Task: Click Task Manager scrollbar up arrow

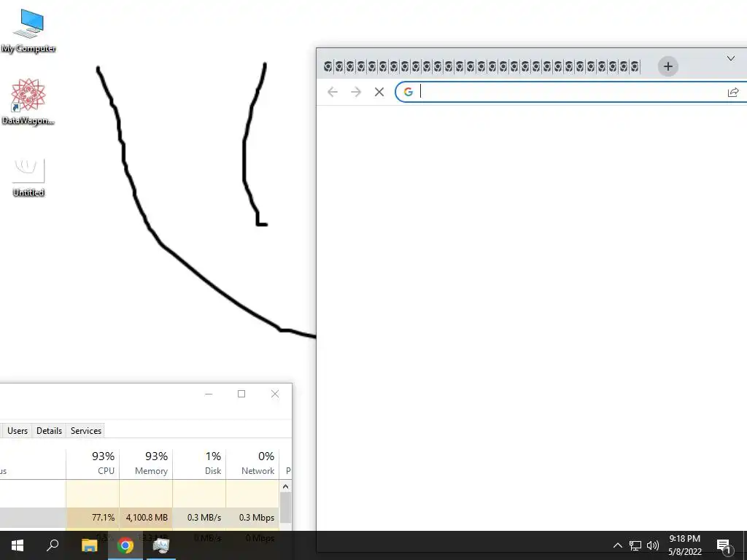Action: pos(286,486)
